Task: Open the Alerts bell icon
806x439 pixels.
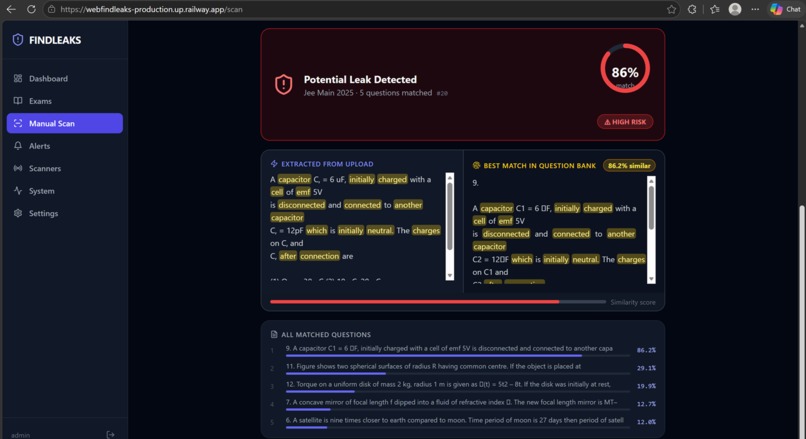Action: click(x=18, y=146)
